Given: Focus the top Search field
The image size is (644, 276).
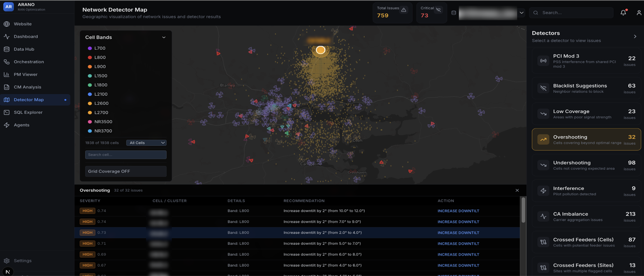Looking at the screenshot, I should (571, 13).
